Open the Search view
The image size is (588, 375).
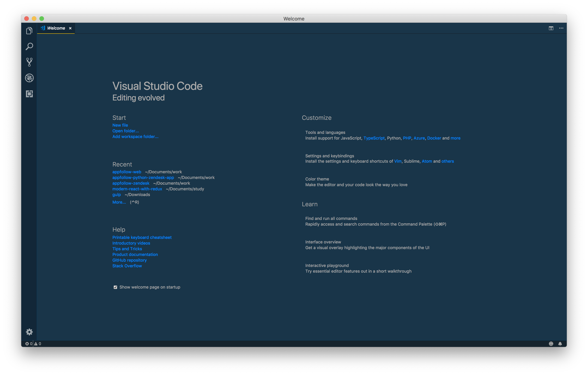29,46
